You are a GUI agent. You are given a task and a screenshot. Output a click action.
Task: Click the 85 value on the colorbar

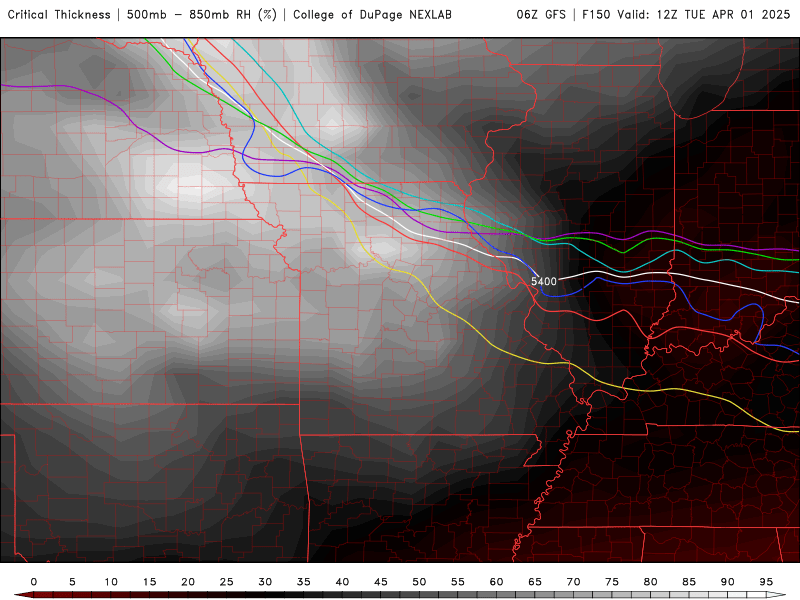click(689, 582)
